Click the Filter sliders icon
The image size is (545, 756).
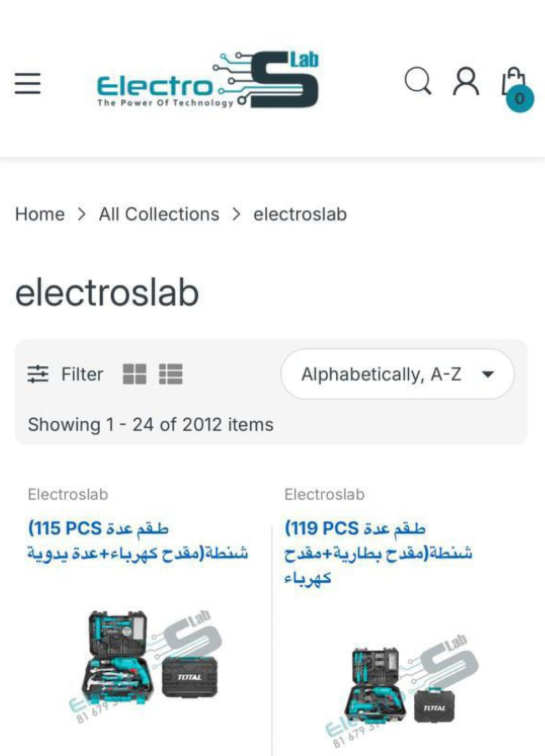(38, 374)
